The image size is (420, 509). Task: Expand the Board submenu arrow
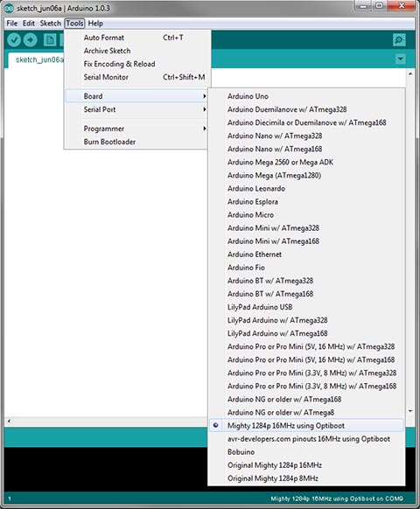pyautogui.click(x=205, y=96)
